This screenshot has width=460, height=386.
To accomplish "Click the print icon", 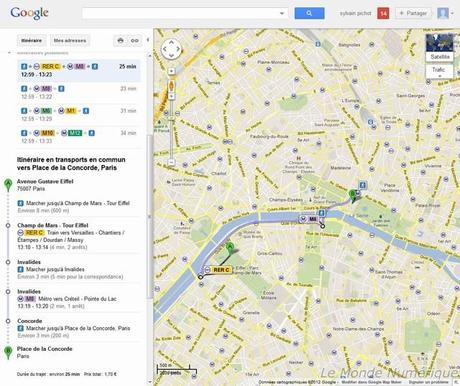I will click(x=120, y=41).
